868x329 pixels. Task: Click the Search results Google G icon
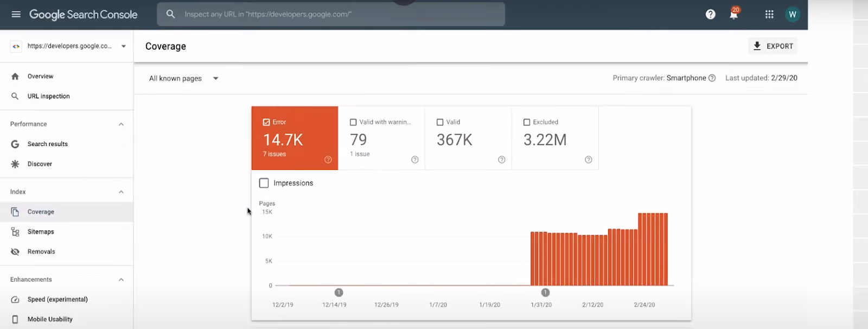click(15, 144)
